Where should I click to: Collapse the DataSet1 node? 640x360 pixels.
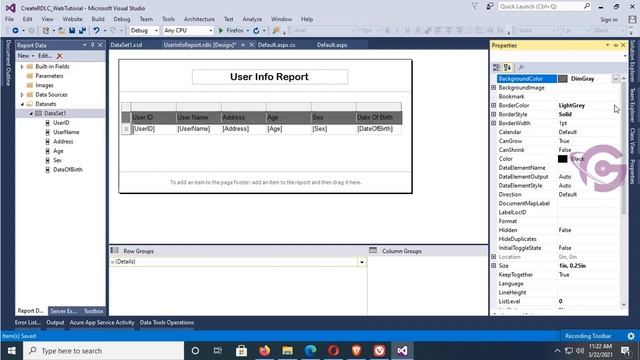point(31,113)
